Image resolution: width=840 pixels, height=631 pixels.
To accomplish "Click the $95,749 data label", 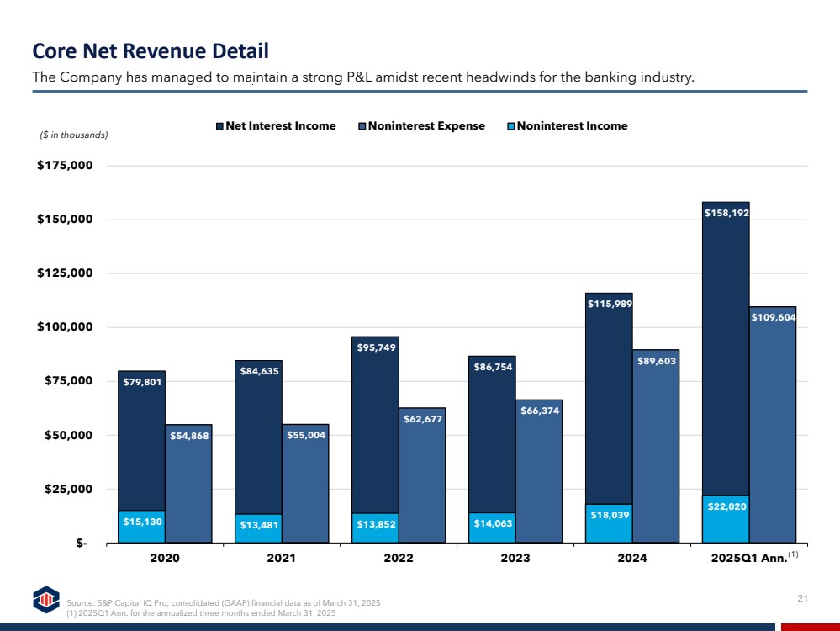I will 376,347.
